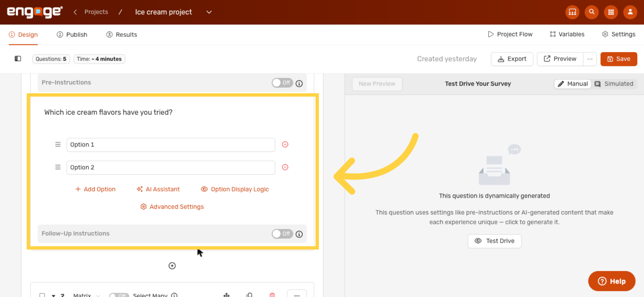
Task: Toggle the Pre-Instructions switch
Action: (282, 83)
